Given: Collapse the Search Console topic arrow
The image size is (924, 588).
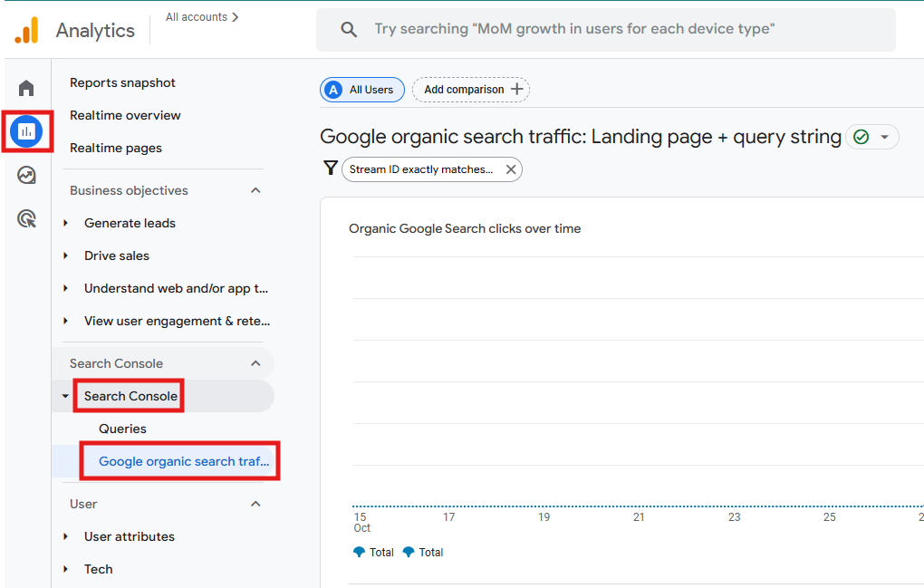Looking at the screenshot, I should pyautogui.click(x=65, y=396).
